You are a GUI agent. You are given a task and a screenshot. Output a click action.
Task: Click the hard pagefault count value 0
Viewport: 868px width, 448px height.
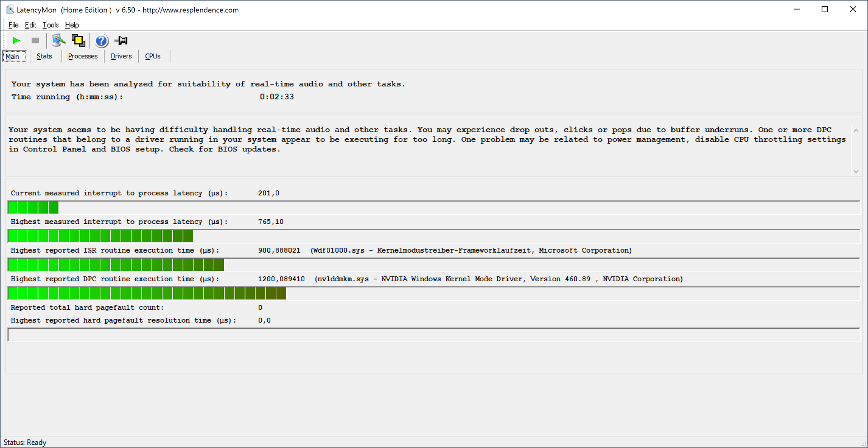(x=260, y=307)
